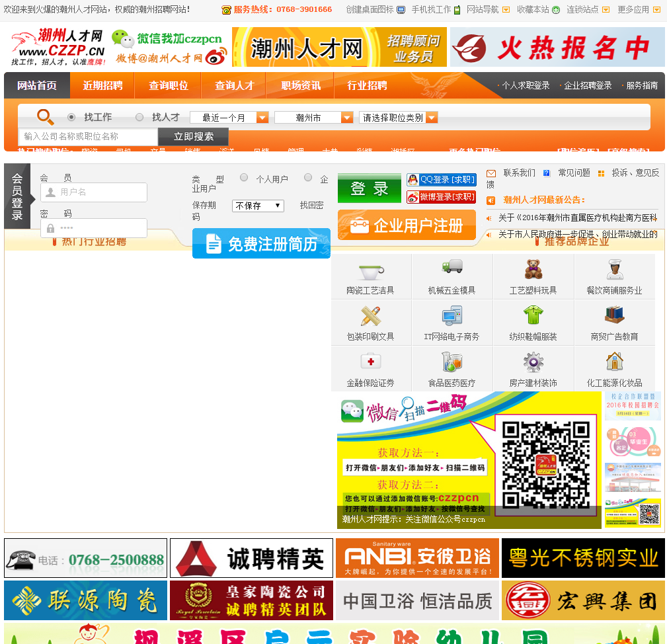The image size is (667, 644).
Task: Click the 用户名 username field
Action: point(94,192)
